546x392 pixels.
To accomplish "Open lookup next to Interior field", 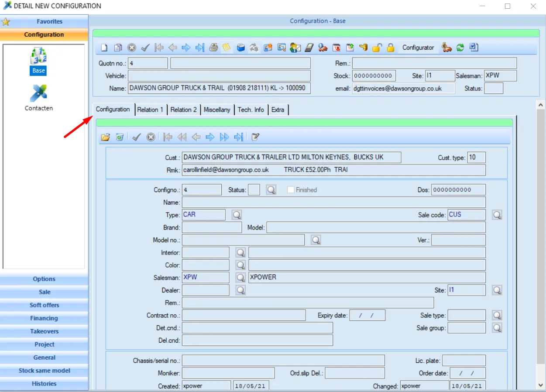I will [240, 252].
